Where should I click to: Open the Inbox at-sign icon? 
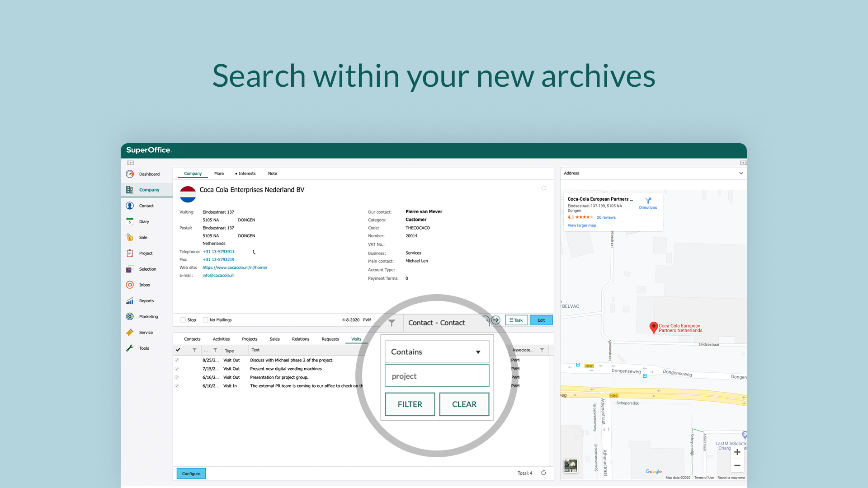pyautogui.click(x=130, y=285)
